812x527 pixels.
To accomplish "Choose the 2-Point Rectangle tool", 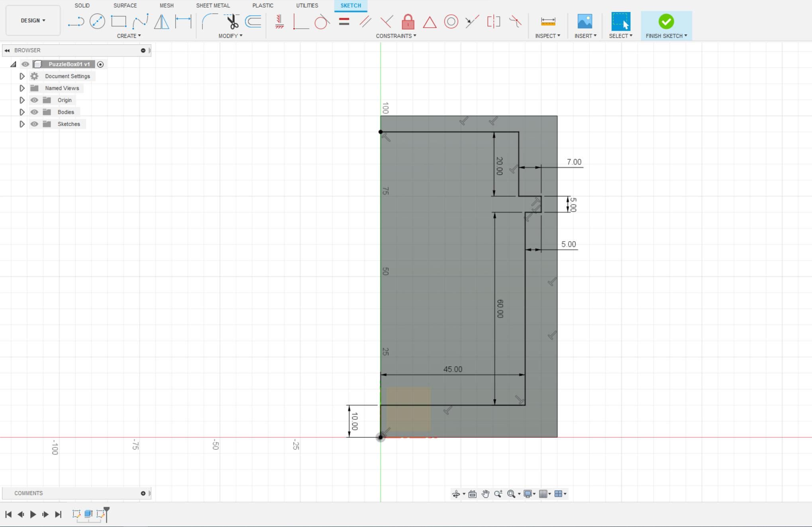I will point(118,22).
